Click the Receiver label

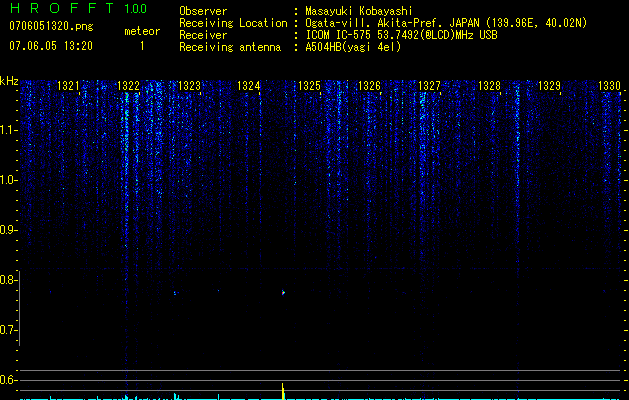click(203, 35)
